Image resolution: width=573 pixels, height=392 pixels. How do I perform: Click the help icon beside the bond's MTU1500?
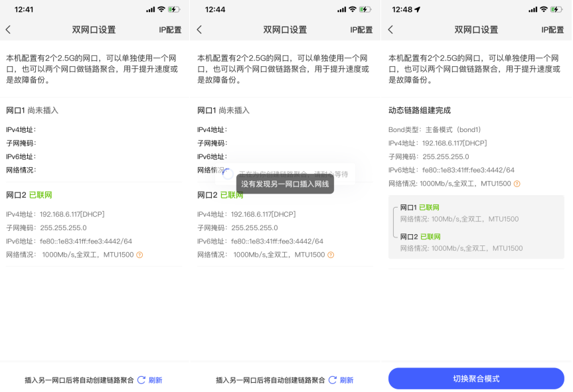pos(517,184)
